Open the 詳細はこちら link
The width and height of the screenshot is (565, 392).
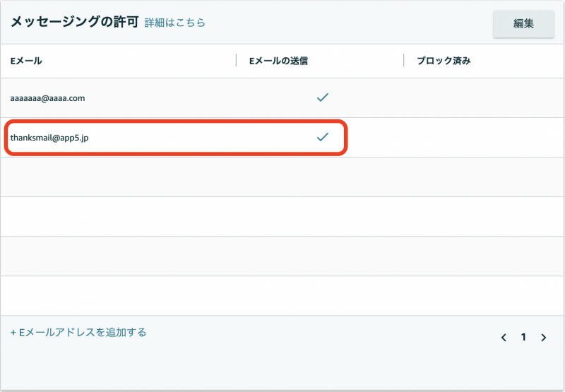pos(174,23)
